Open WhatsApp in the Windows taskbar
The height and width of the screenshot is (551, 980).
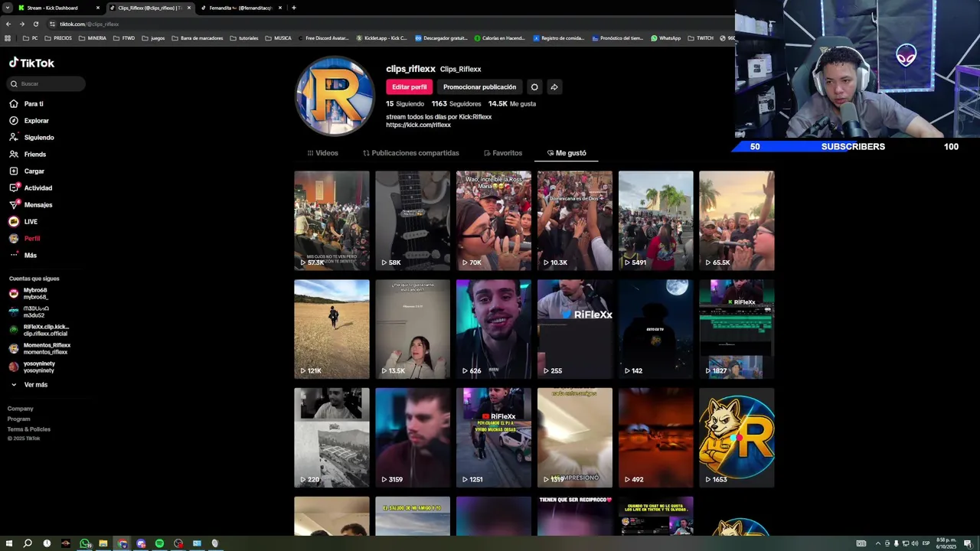click(x=84, y=543)
